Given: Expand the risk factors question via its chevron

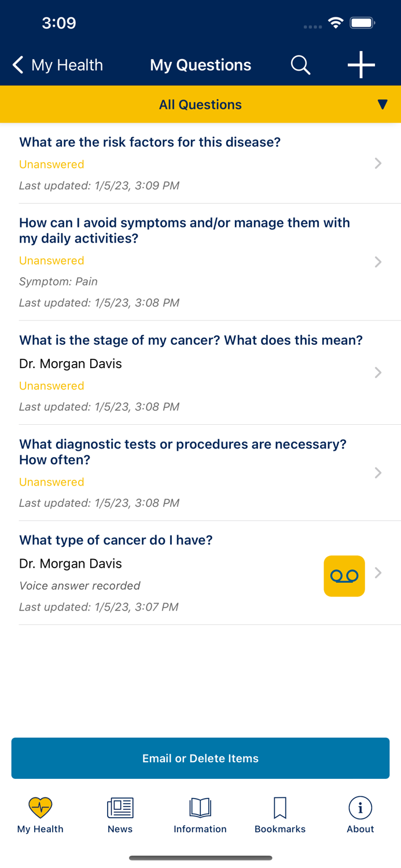Looking at the screenshot, I should (378, 163).
